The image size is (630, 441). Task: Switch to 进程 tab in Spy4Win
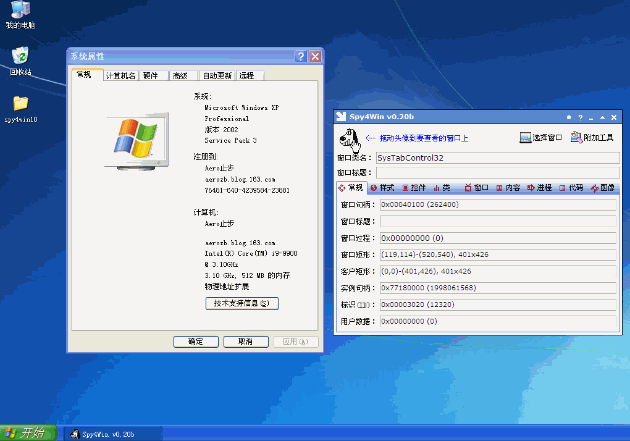(x=540, y=188)
